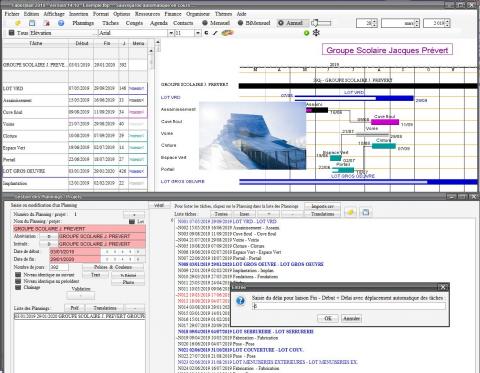Open the Insertion menu
This screenshot has width=480, height=373.
pos(79,14)
